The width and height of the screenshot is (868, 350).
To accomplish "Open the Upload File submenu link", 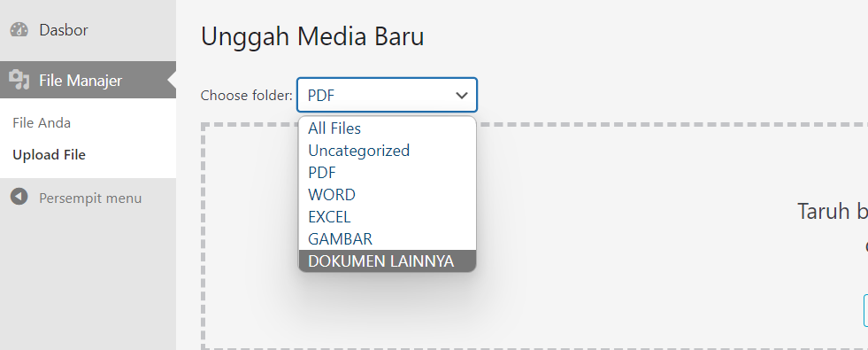I will 50,155.
